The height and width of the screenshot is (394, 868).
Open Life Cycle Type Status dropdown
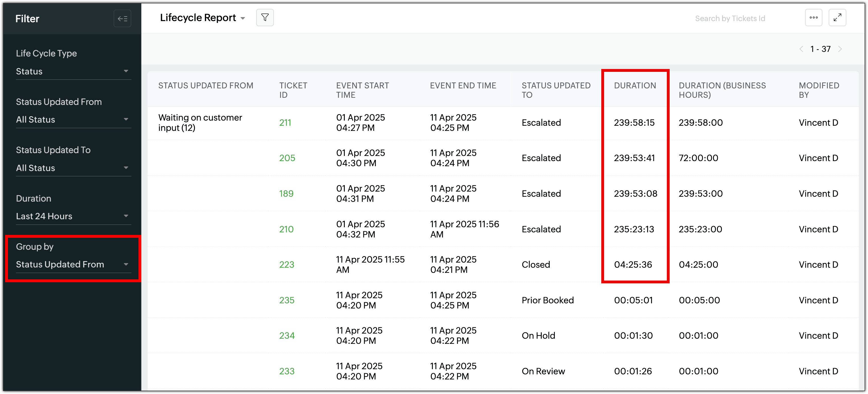(x=73, y=72)
